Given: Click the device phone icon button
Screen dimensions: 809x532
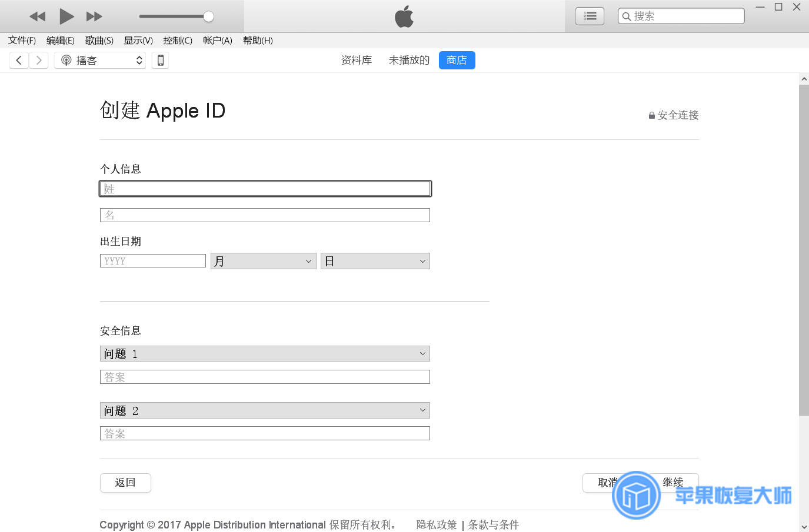Looking at the screenshot, I should point(160,60).
